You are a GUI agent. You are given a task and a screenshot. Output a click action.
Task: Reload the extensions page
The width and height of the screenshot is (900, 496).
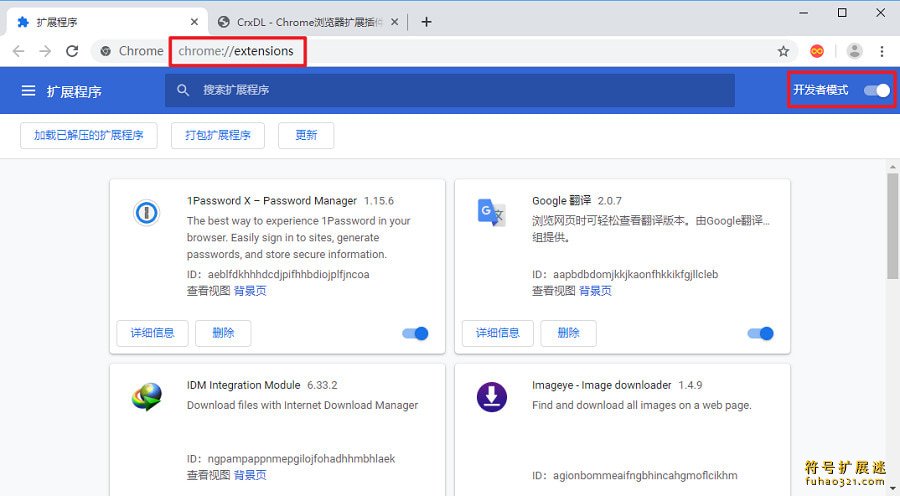tap(72, 51)
